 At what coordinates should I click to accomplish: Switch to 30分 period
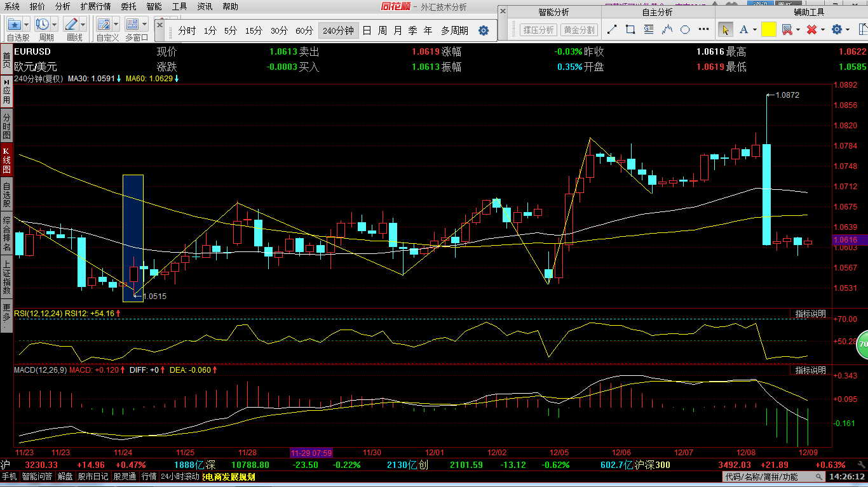point(279,30)
